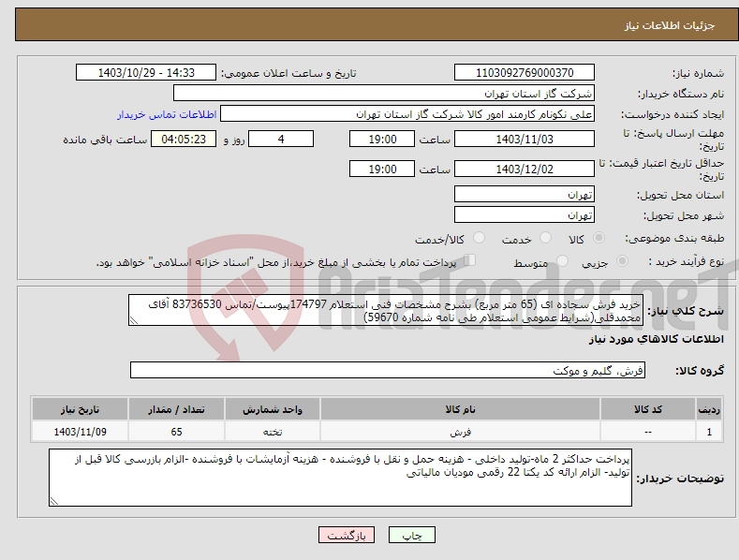This screenshot has height=560, width=739.
Task: Click the شهر محل تحویل field
Action: point(525,215)
